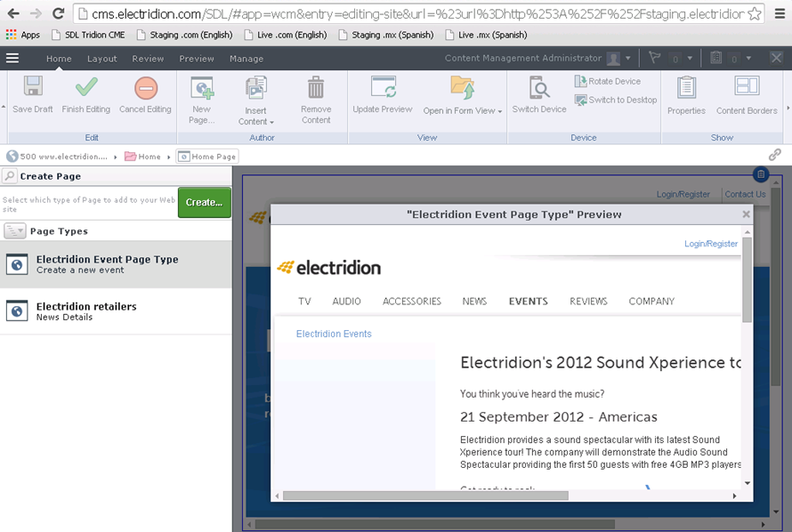Open the Properties clipboard icon
792x532 pixels.
click(686, 87)
